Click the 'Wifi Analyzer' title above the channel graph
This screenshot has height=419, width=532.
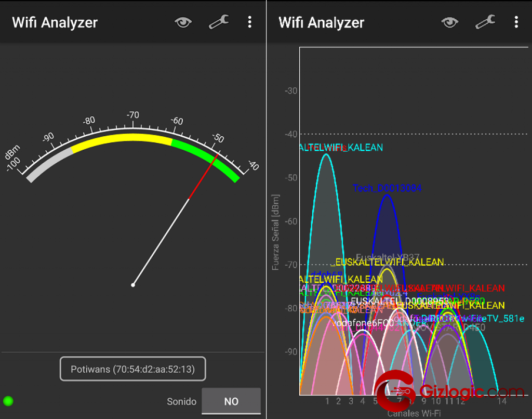point(321,23)
